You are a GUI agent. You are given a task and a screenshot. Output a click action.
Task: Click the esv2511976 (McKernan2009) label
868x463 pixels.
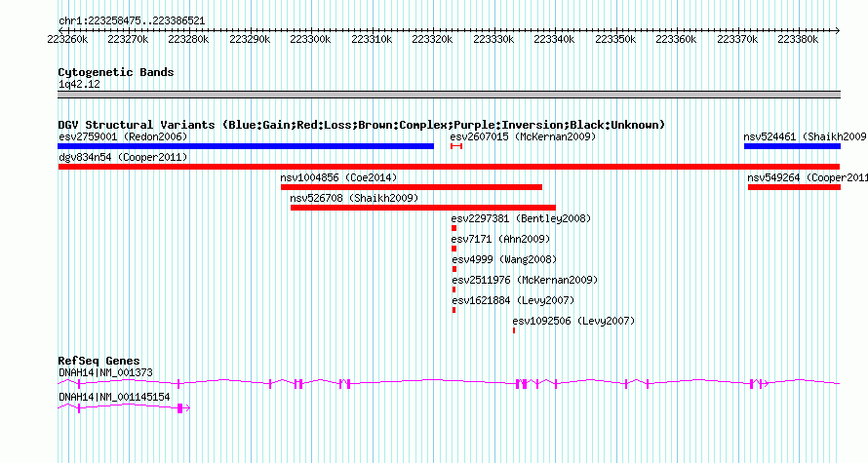click(x=525, y=280)
